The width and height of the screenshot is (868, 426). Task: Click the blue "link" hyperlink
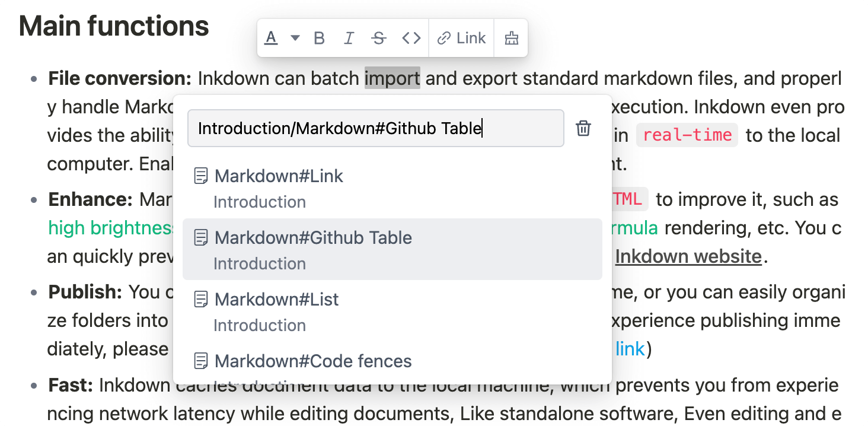(x=630, y=349)
